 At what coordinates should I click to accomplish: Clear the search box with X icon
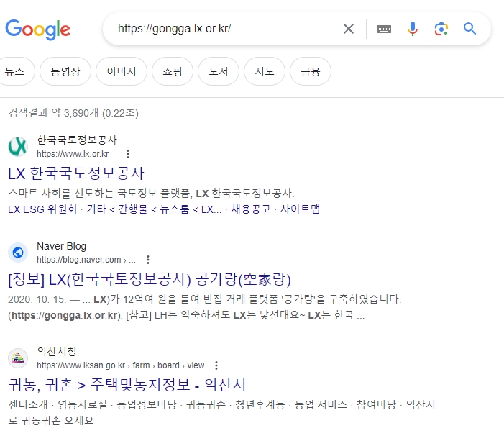pos(349,29)
